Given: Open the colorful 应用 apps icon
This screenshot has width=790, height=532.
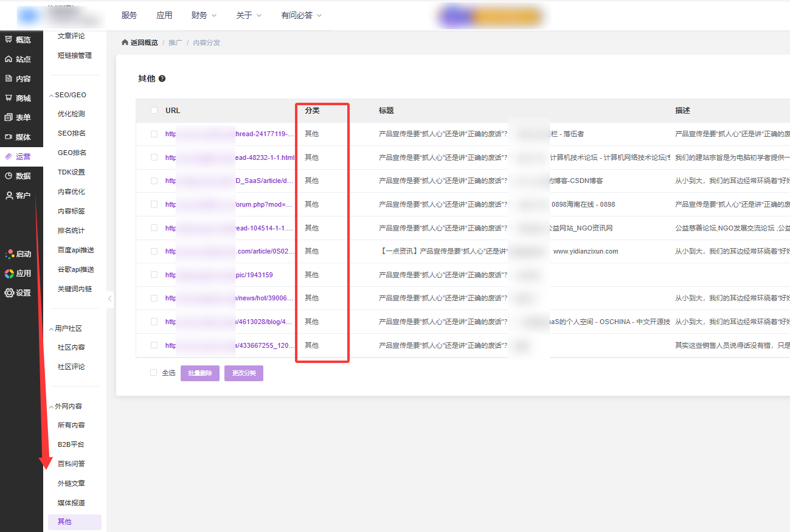Looking at the screenshot, I should (9, 273).
